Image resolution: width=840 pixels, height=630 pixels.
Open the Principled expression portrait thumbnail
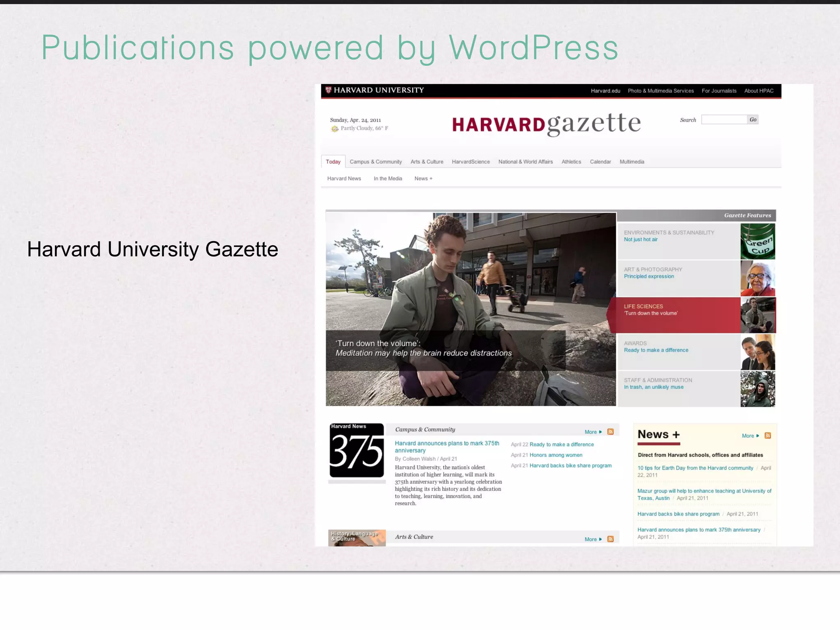click(x=758, y=278)
